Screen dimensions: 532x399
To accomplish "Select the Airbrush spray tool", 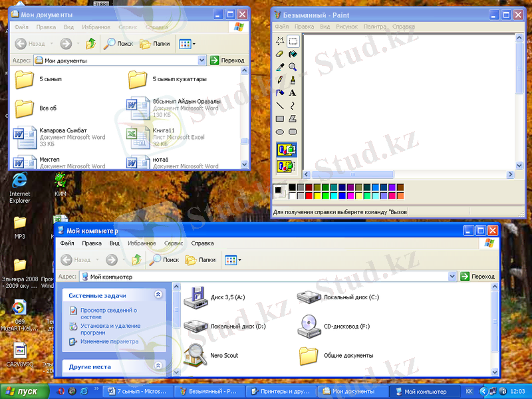I will coord(280,92).
